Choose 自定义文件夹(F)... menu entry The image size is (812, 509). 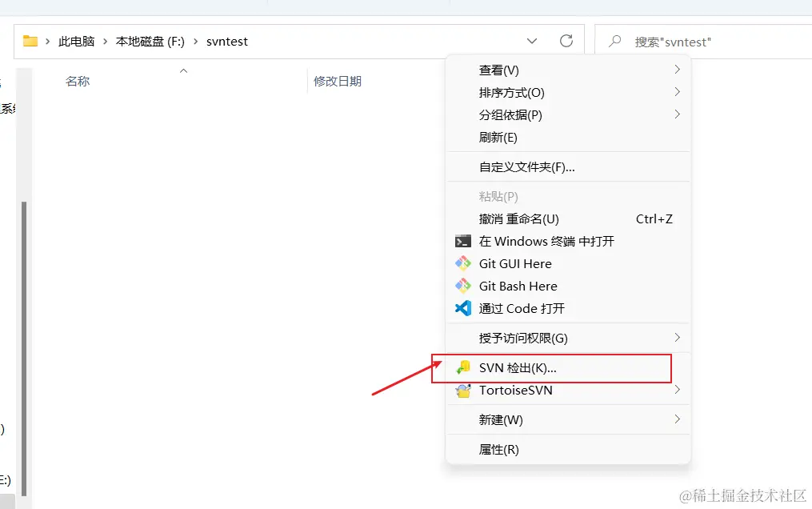(x=568, y=166)
